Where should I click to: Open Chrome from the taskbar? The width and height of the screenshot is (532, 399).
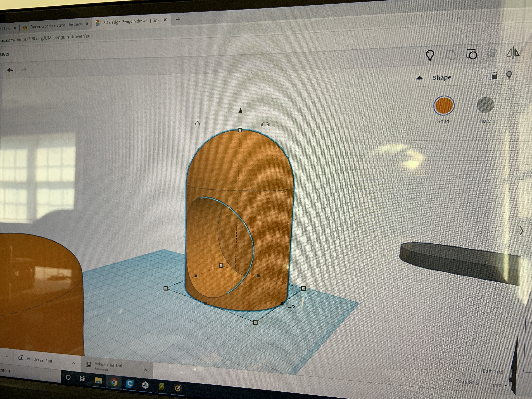click(114, 382)
